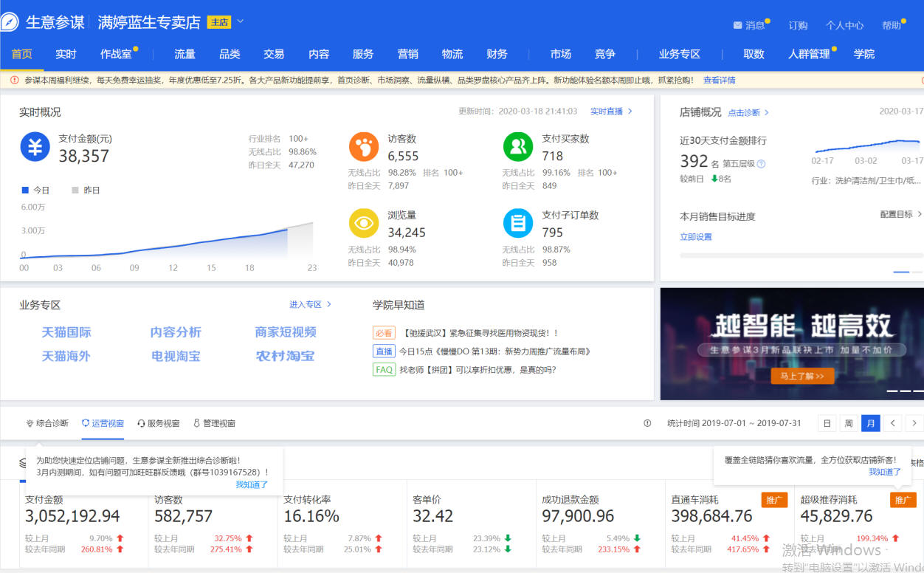This screenshot has width=924, height=573.
Task: Open the 取数 nav tab
Action: pos(754,54)
